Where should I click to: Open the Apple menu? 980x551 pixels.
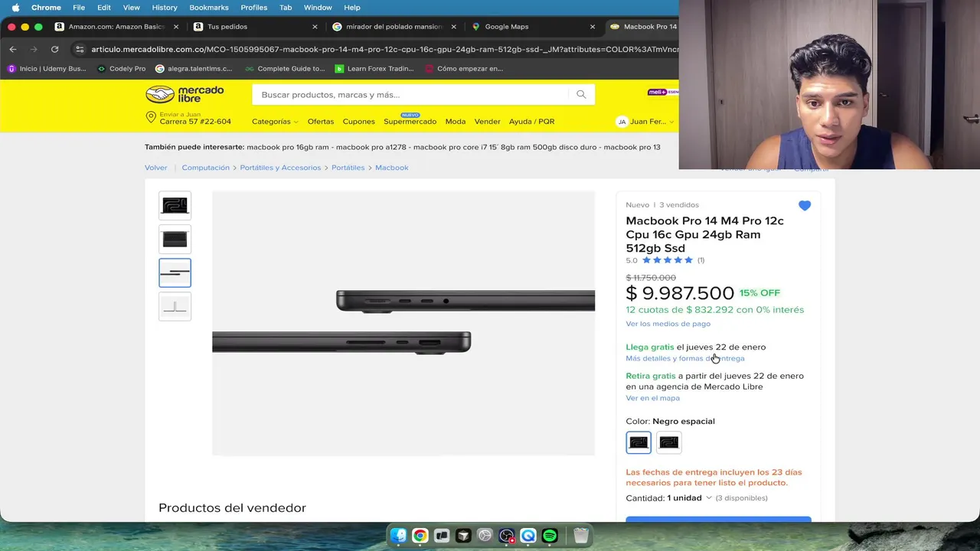coord(15,8)
